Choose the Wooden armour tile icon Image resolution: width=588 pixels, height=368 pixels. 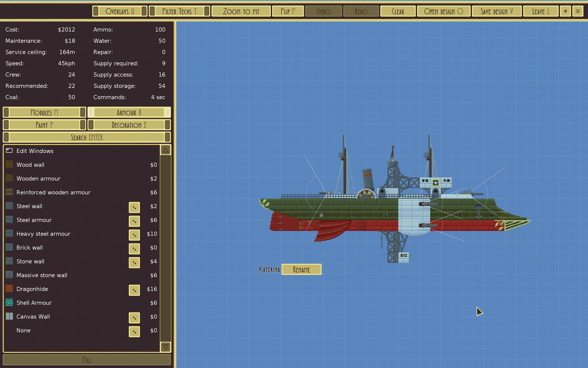coord(9,178)
